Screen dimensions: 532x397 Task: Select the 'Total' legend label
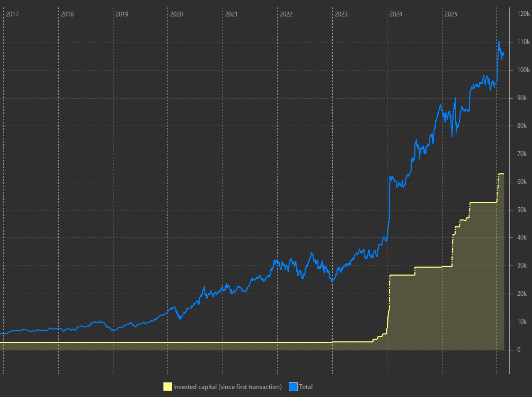tap(305, 387)
